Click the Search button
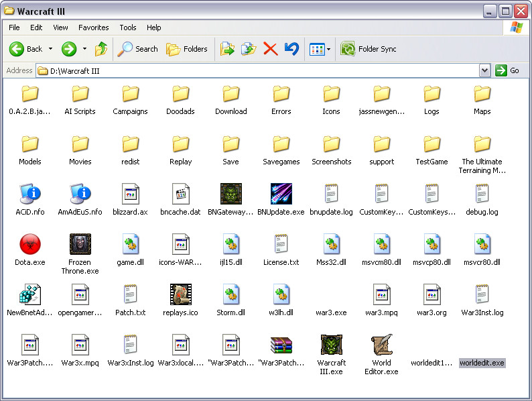532x401 pixels. coord(138,49)
